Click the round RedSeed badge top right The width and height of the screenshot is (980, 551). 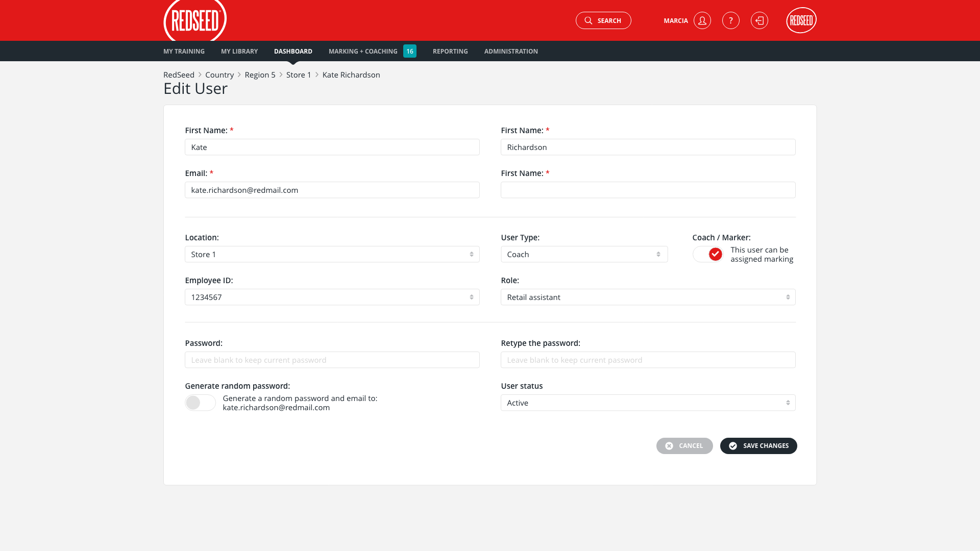pyautogui.click(x=801, y=20)
